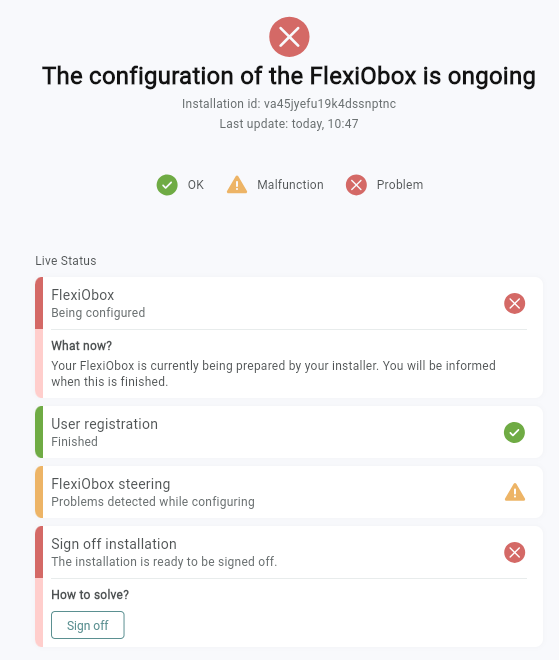This screenshot has width=559, height=660.
Task: Click the red cross icon for Sign off installation
Action: (514, 552)
